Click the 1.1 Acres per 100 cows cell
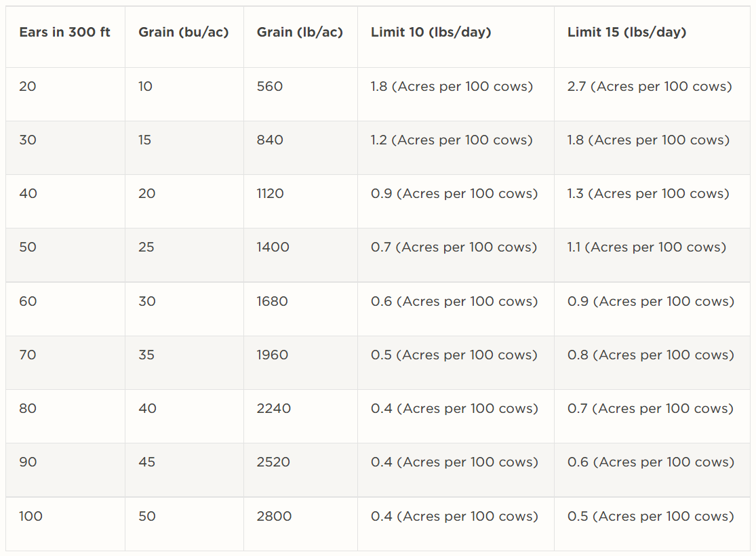 647,247
